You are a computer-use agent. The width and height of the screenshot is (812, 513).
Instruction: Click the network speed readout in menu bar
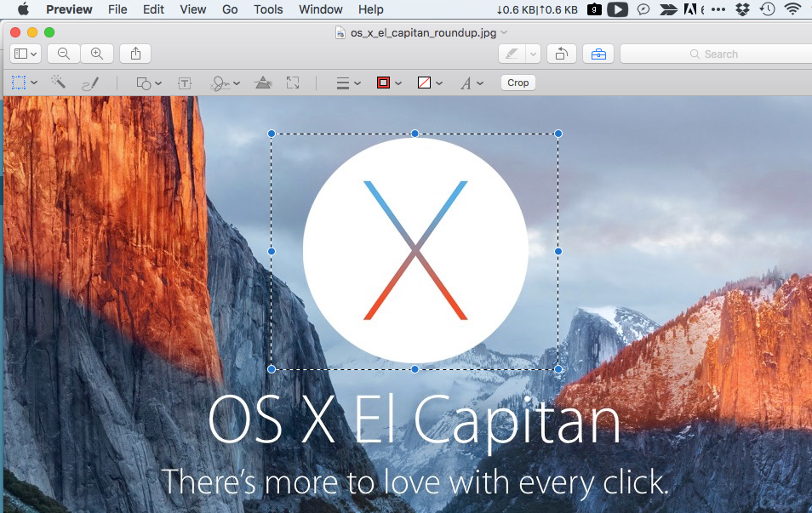click(537, 9)
